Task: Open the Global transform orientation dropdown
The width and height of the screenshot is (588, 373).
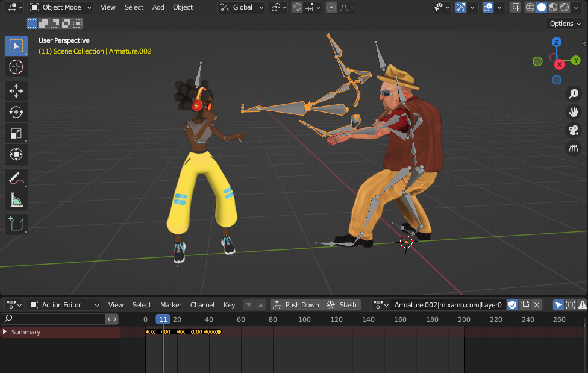Action: (x=242, y=7)
